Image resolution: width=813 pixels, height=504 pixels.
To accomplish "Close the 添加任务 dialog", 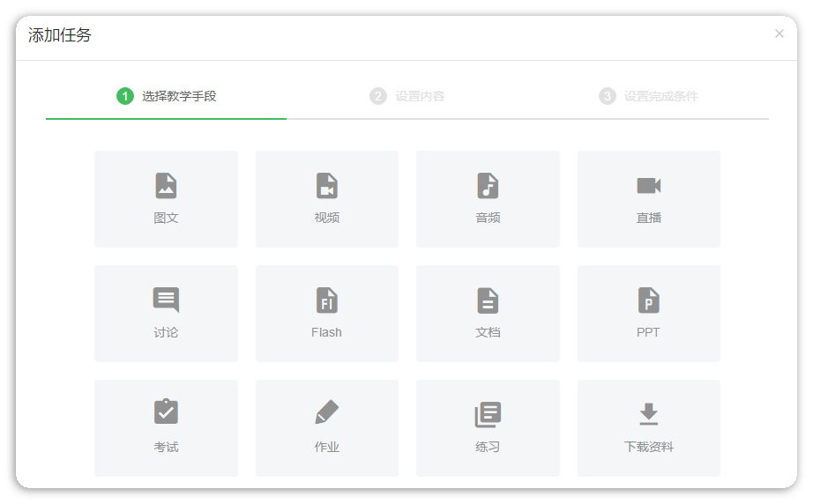I will click(x=779, y=34).
